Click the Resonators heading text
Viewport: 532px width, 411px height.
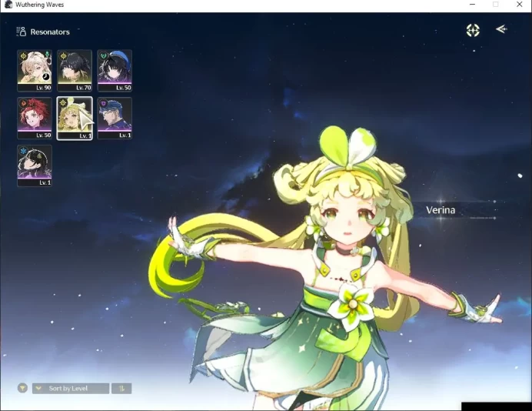(50, 32)
